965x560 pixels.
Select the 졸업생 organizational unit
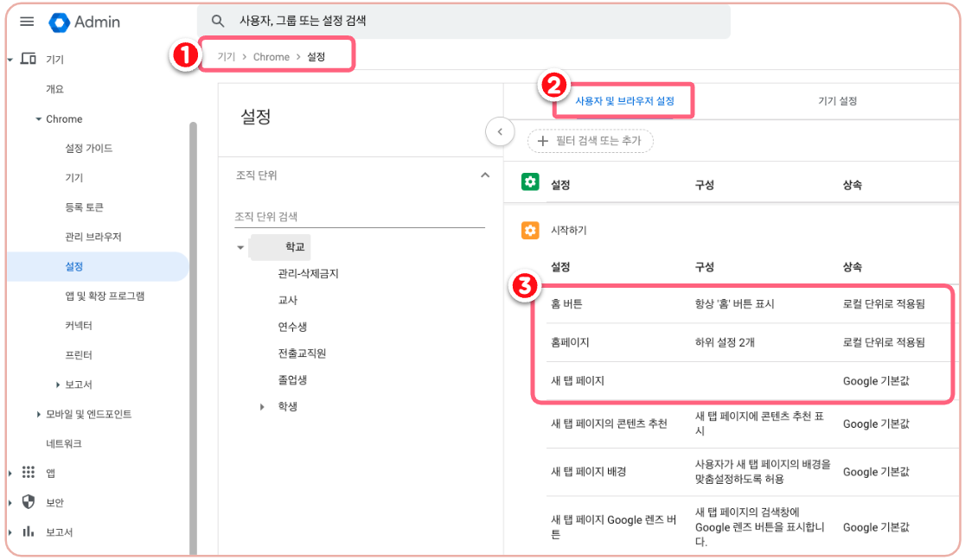pos(292,379)
